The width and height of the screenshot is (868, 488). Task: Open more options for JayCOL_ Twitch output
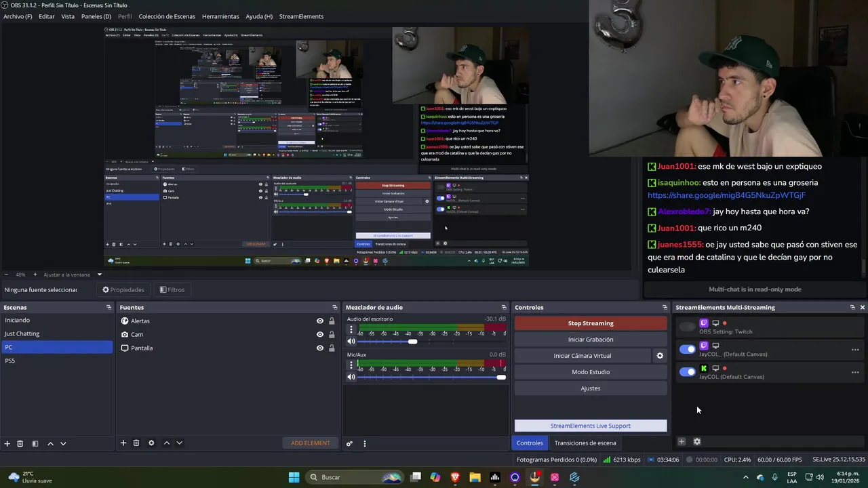coord(855,350)
